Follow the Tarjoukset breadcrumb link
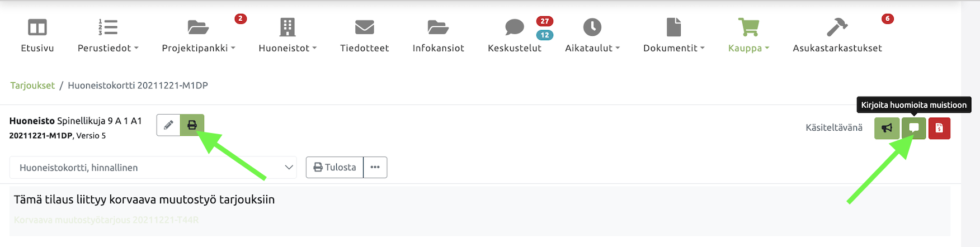The width and height of the screenshot is (980, 247). tap(32, 85)
